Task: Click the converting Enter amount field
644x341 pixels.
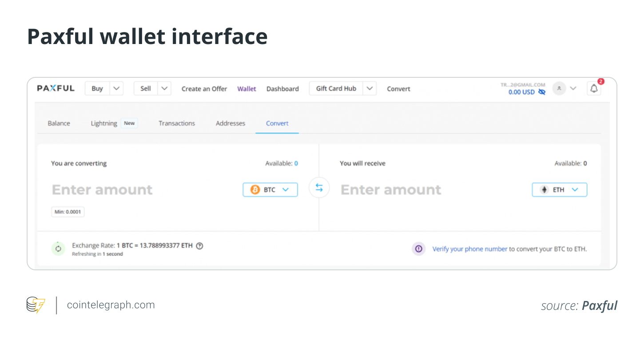Action: click(x=102, y=190)
